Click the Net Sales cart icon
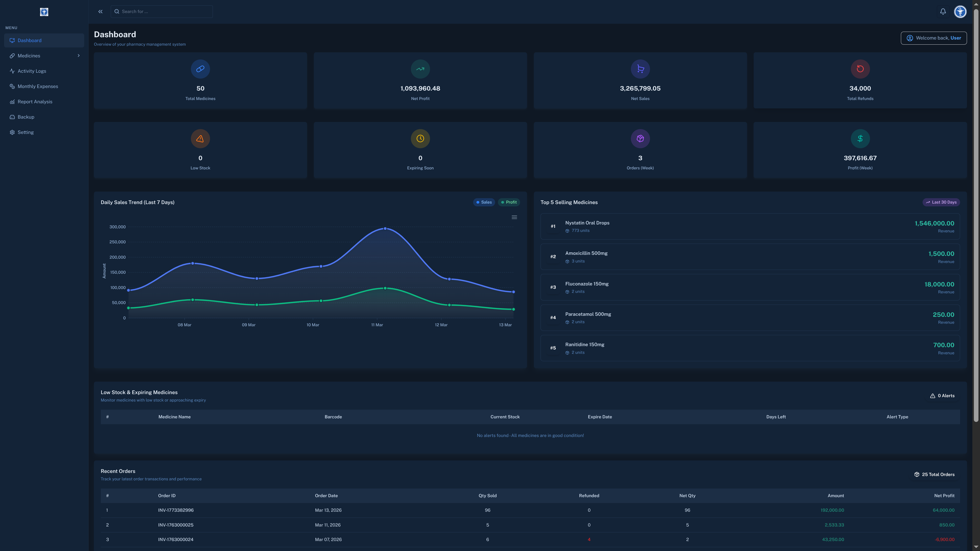The image size is (980, 551). click(x=640, y=69)
